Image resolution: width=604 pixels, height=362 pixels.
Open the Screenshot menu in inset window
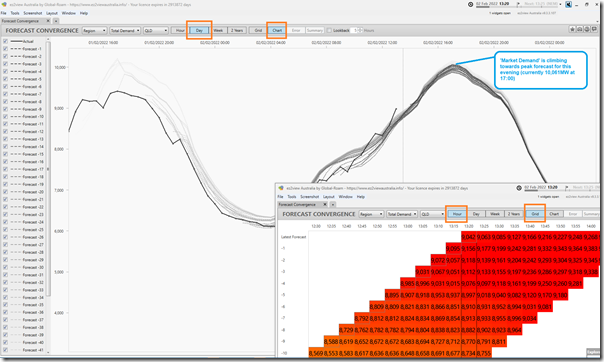click(310, 197)
